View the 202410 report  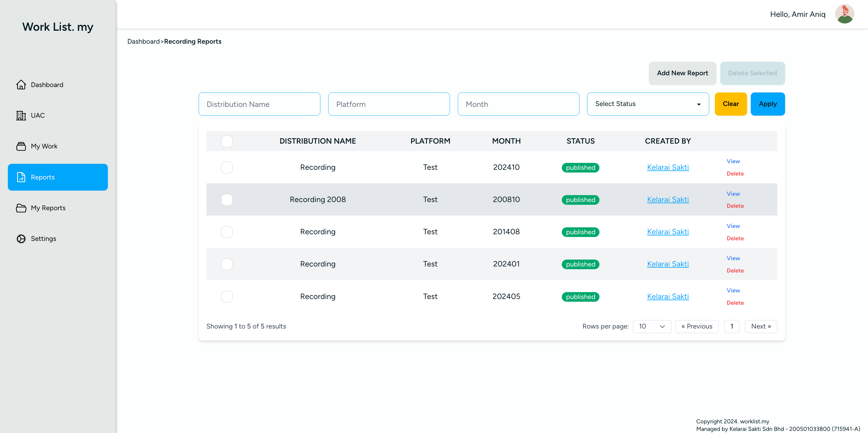(x=733, y=161)
